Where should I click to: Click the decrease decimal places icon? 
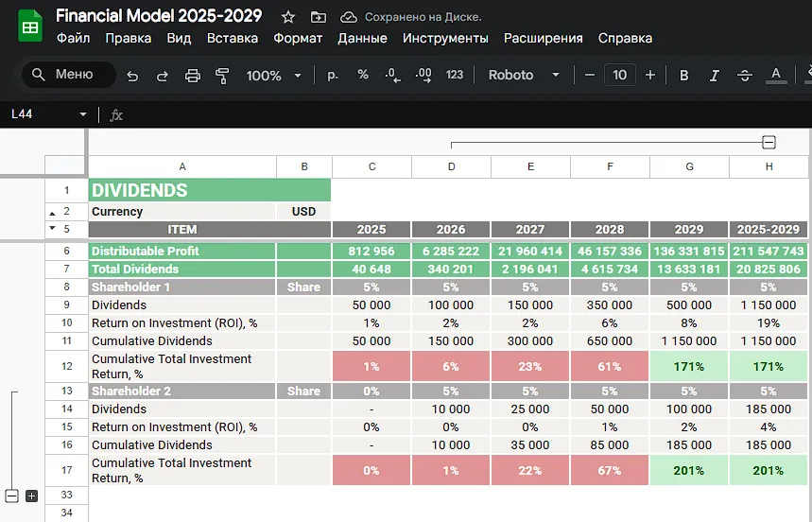coord(392,76)
